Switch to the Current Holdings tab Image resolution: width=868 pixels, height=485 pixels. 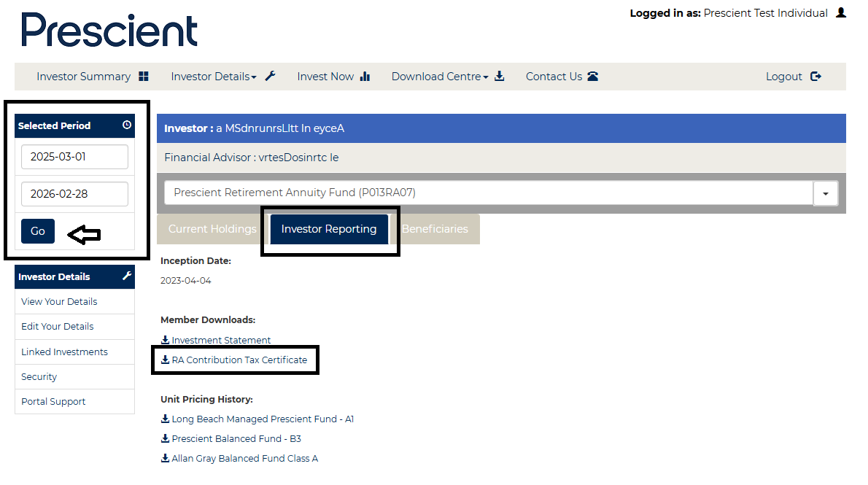(x=212, y=229)
